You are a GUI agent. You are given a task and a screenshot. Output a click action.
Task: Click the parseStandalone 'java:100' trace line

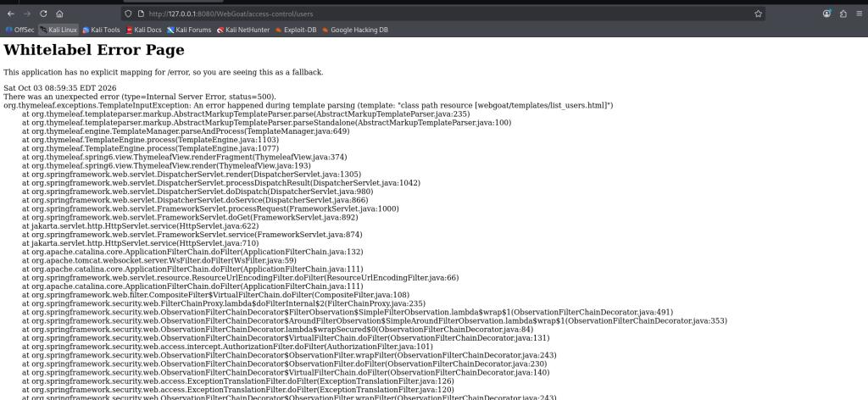(x=267, y=123)
